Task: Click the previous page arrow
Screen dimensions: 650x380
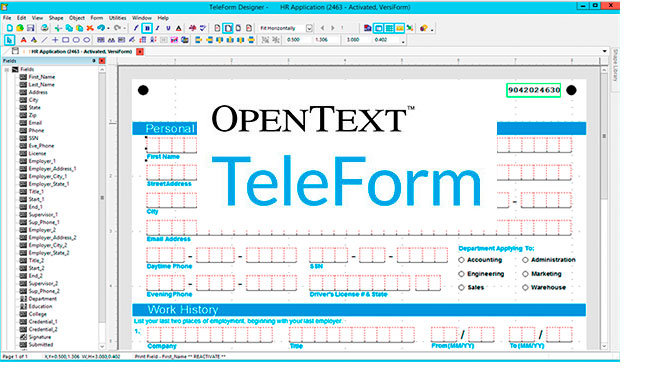Action: click(x=323, y=28)
